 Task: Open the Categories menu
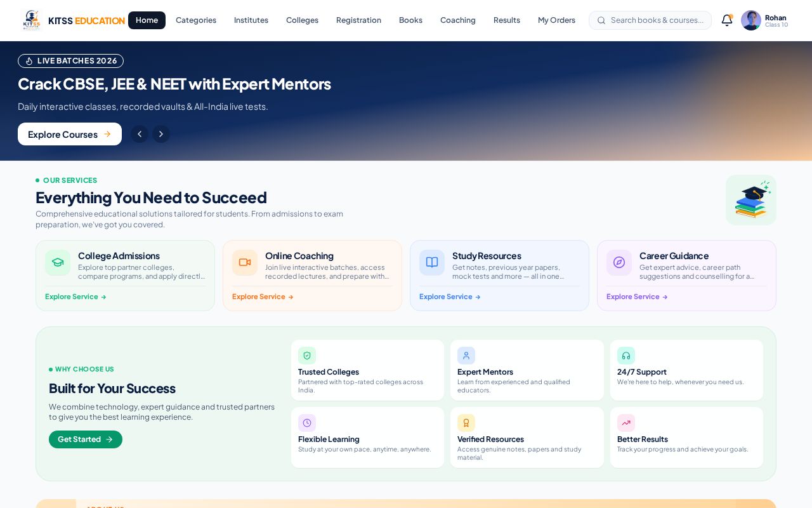[196, 20]
